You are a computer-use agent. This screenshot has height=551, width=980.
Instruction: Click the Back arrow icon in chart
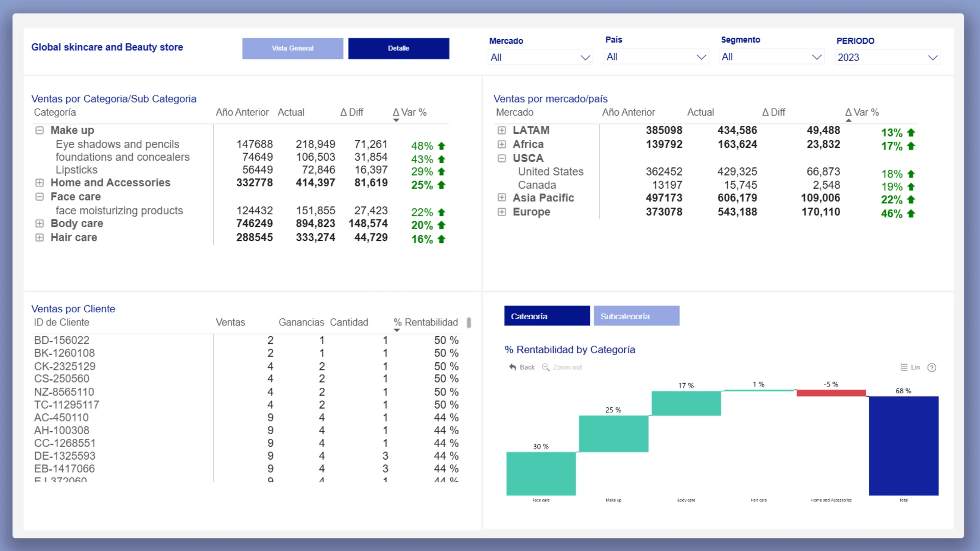click(512, 367)
